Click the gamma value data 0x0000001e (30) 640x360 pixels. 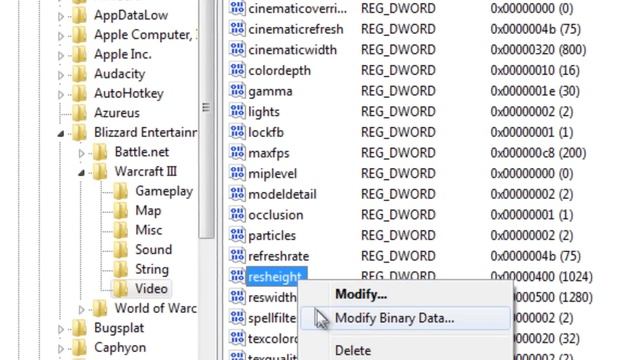tap(535, 91)
